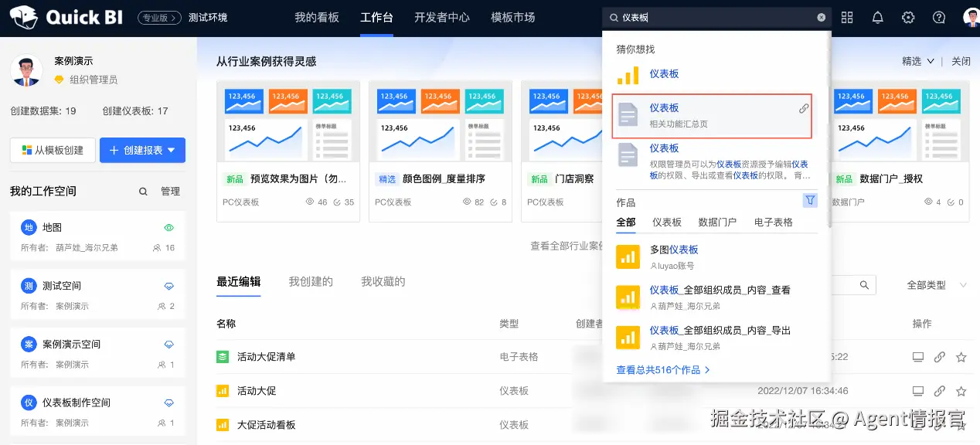980x445 pixels.
Task: Open the apps grid icon in header
Action: point(847,17)
